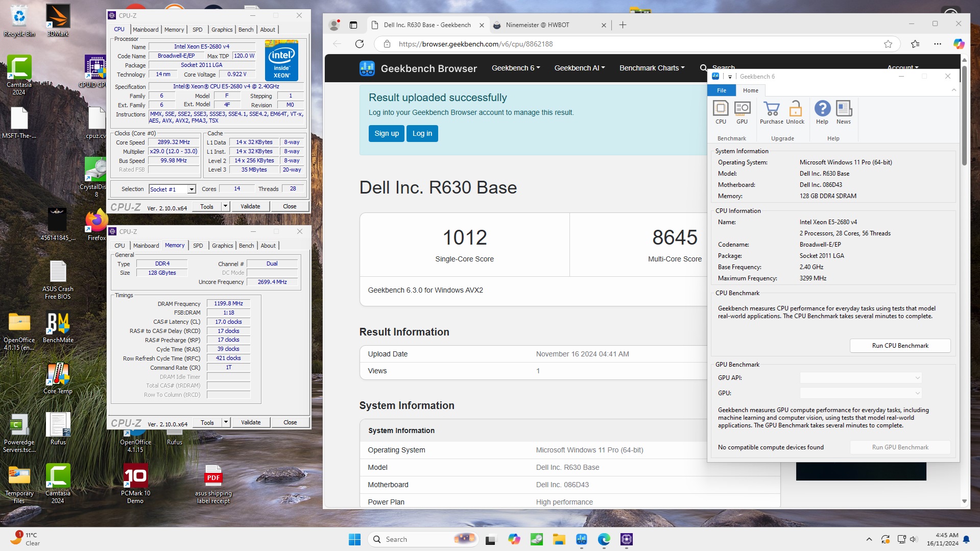Show hidden system tray icons chevron
The width and height of the screenshot is (980, 551).
[x=869, y=539]
